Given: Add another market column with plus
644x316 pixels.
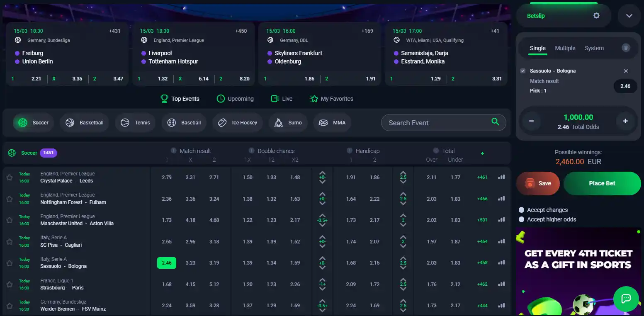Looking at the screenshot, I should [x=482, y=153].
